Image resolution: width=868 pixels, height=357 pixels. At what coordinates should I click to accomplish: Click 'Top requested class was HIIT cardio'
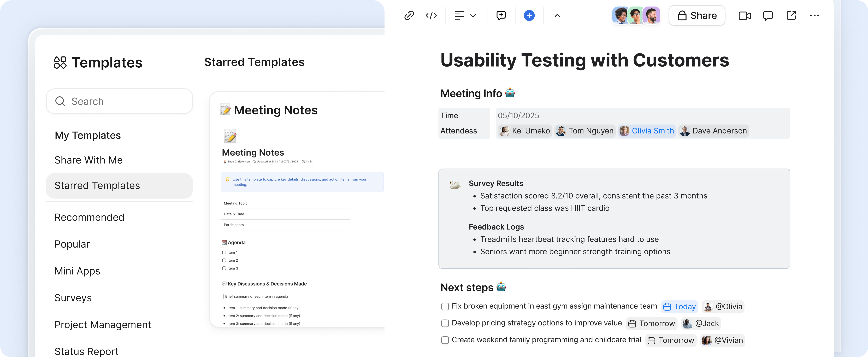545,208
